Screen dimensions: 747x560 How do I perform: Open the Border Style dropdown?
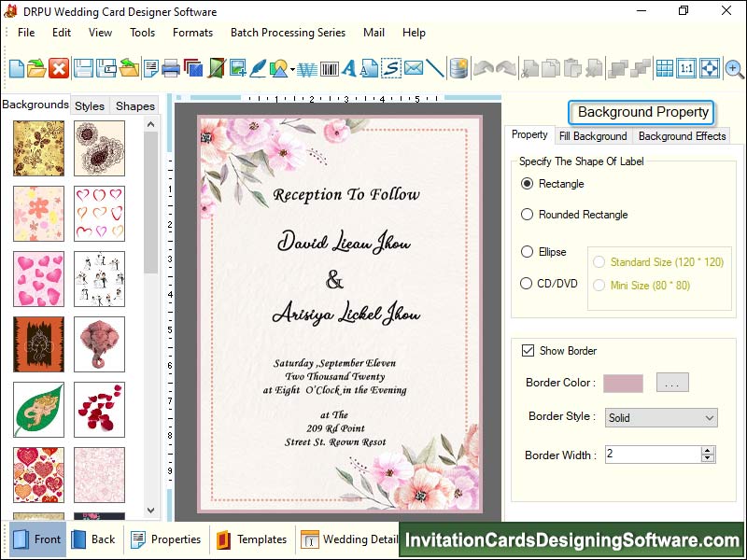661,417
